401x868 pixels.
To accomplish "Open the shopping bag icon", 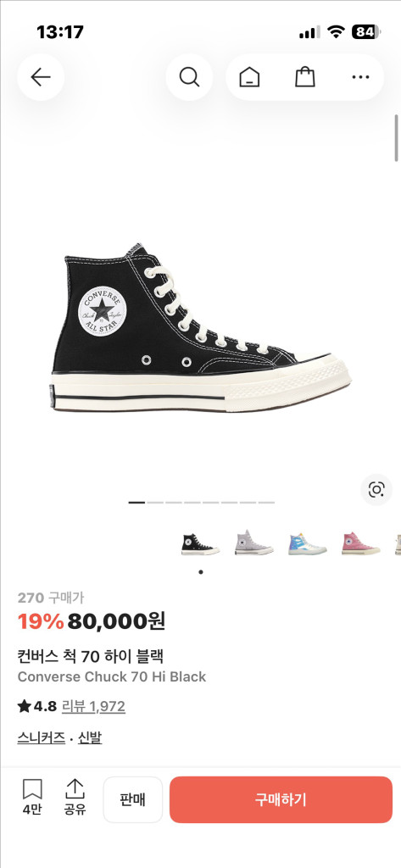I will (x=305, y=77).
